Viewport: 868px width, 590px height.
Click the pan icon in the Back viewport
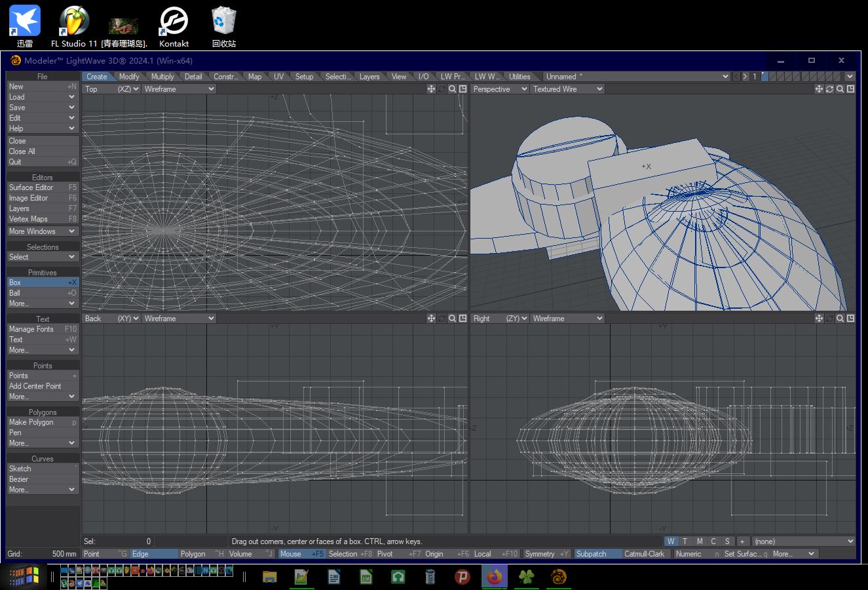pos(431,318)
